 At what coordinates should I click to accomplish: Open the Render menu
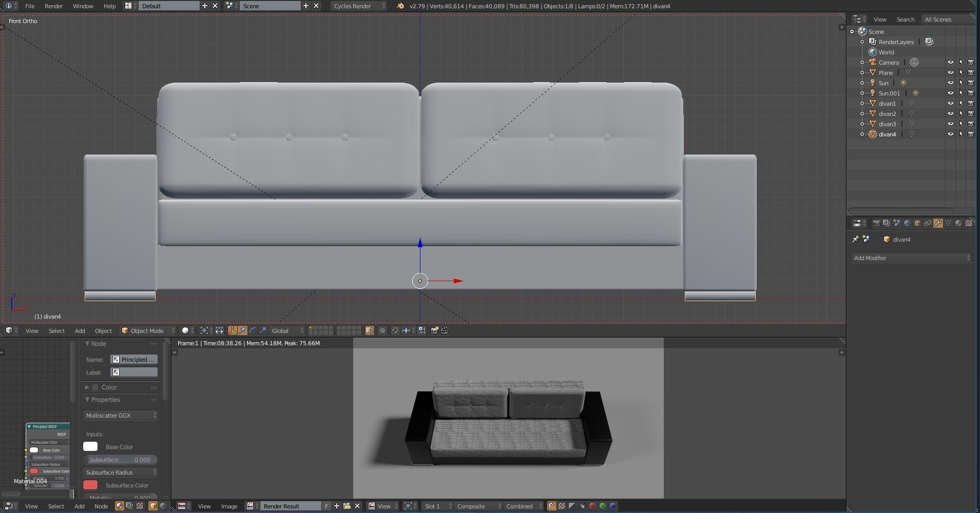pos(53,6)
